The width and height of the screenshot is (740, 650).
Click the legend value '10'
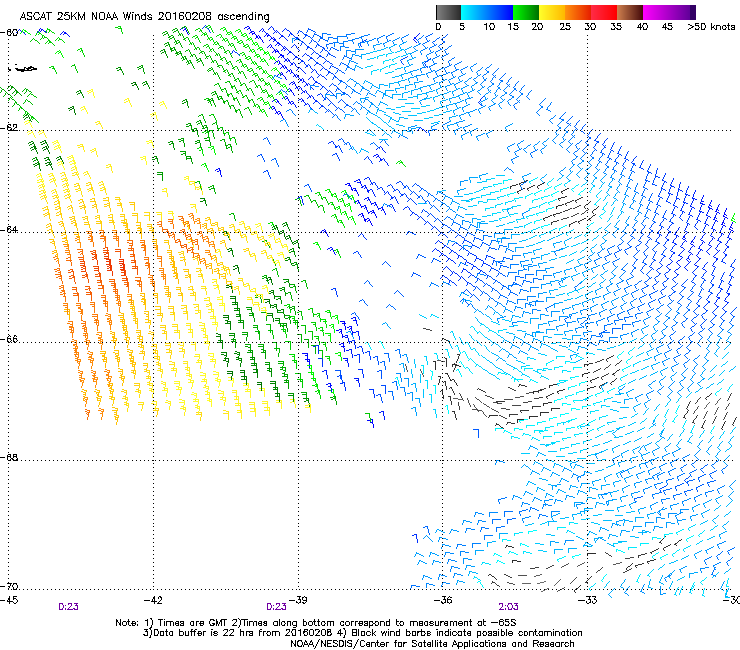[489, 27]
